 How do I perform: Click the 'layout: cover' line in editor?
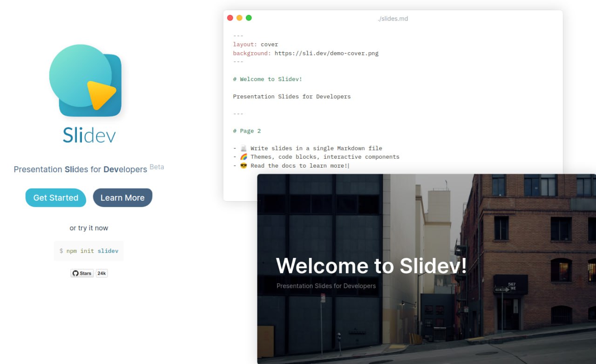click(256, 45)
